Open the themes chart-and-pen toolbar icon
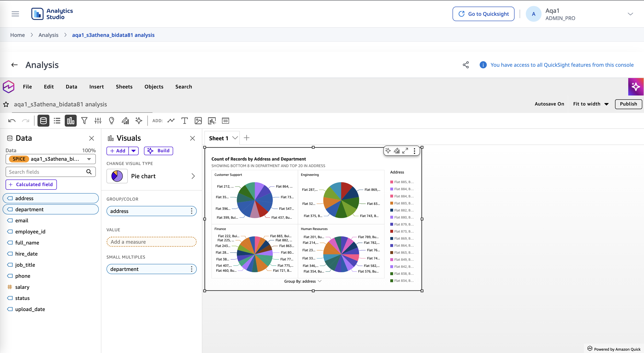644x353 pixels. tap(125, 121)
